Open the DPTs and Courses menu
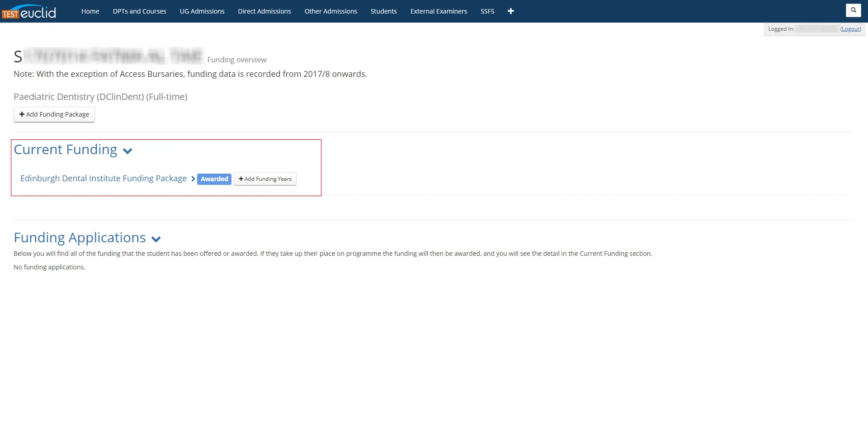The image size is (868, 438). [139, 11]
